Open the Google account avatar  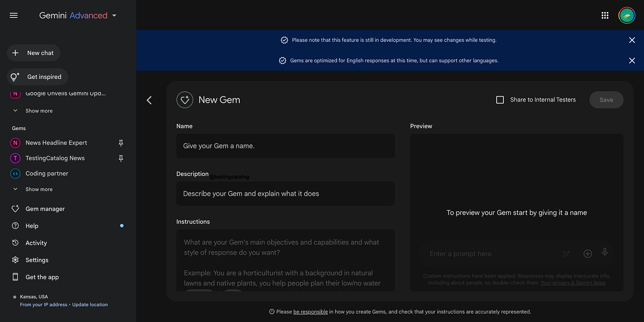pyautogui.click(x=627, y=16)
